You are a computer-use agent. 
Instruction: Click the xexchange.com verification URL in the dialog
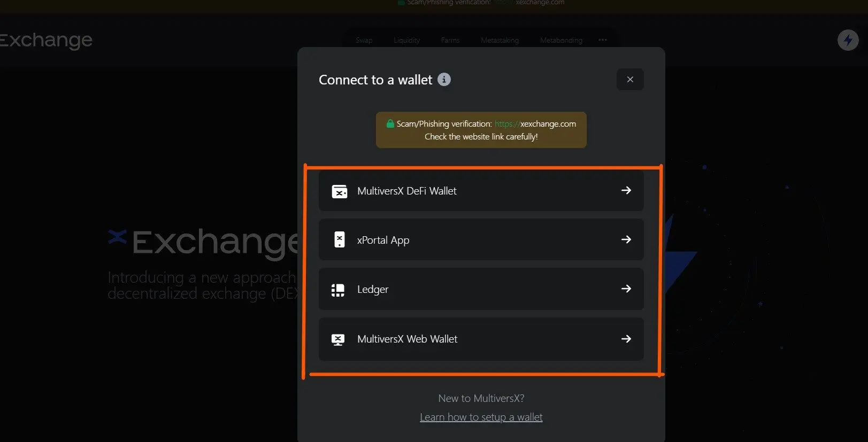click(535, 123)
